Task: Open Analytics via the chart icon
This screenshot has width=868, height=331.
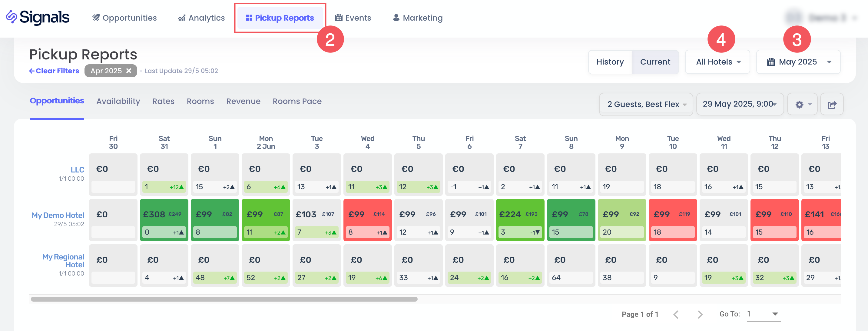Action: [x=182, y=18]
